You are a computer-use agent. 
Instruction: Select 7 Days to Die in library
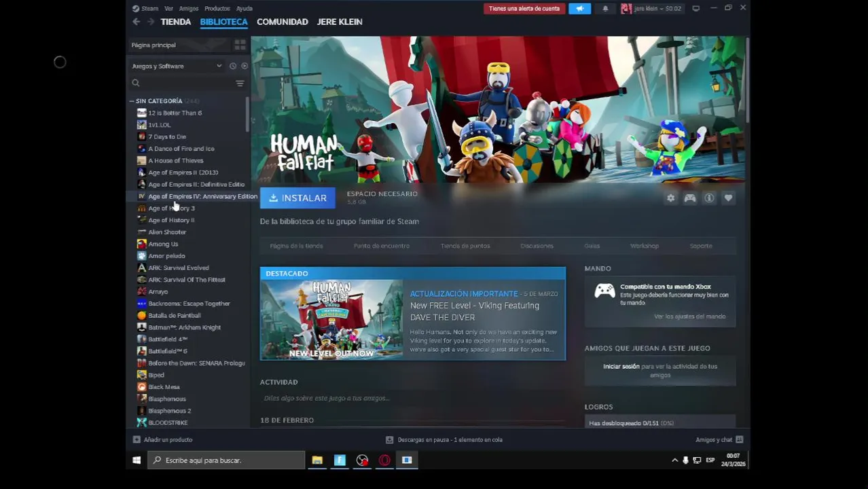[167, 137]
